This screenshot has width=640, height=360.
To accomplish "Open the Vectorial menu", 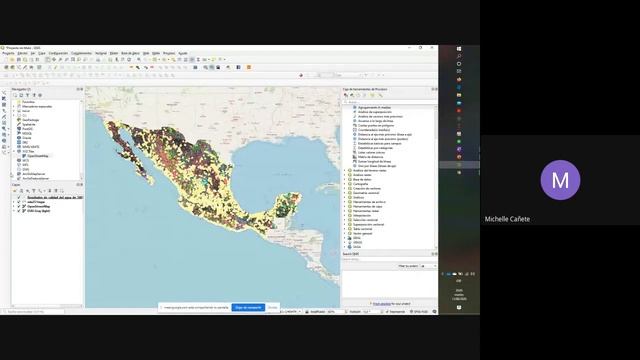I will [x=101, y=53].
